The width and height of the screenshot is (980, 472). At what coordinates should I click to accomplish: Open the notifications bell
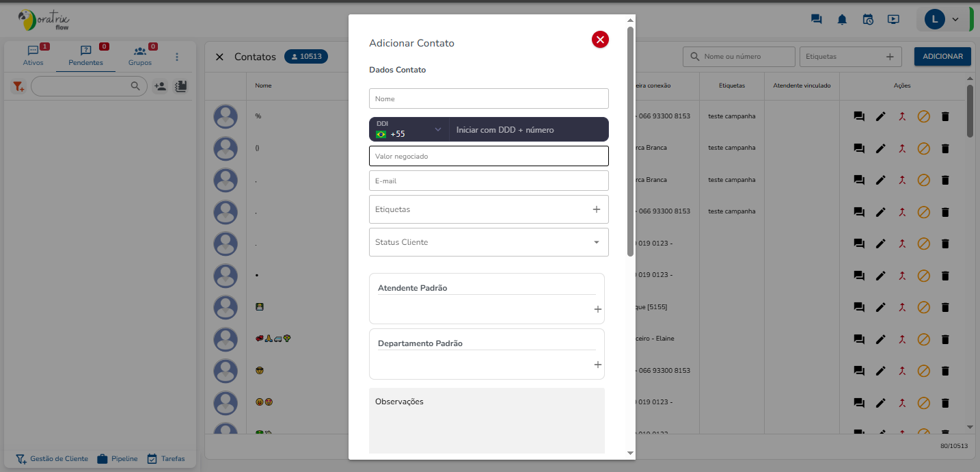(x=842, y=19)
